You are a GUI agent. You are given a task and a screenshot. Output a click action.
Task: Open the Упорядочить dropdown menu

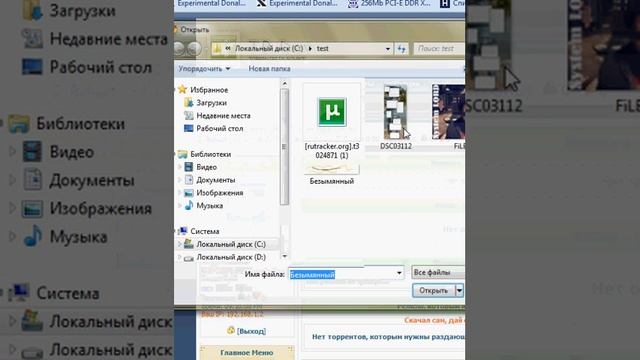click(x=204, y=69)
